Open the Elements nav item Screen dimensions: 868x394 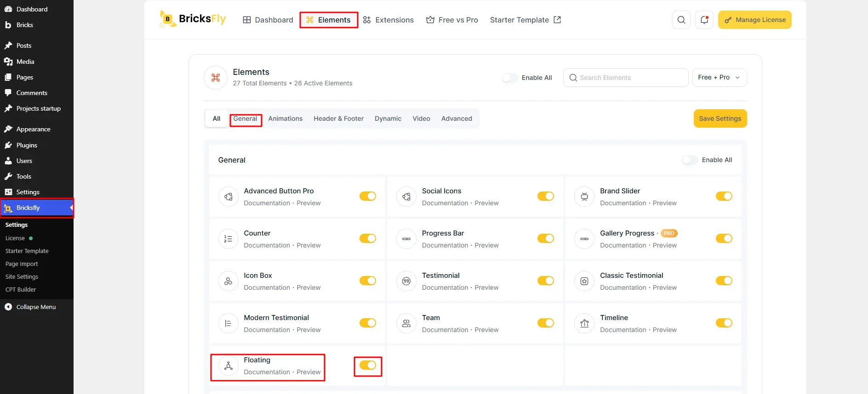tap(328, 20)
